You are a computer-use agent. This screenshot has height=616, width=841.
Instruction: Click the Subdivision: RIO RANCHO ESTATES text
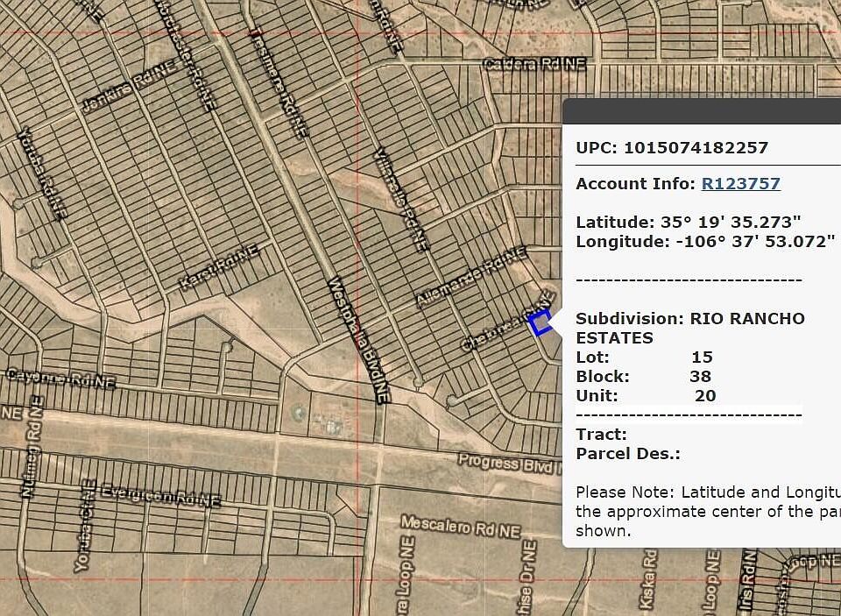coord(690,329)
